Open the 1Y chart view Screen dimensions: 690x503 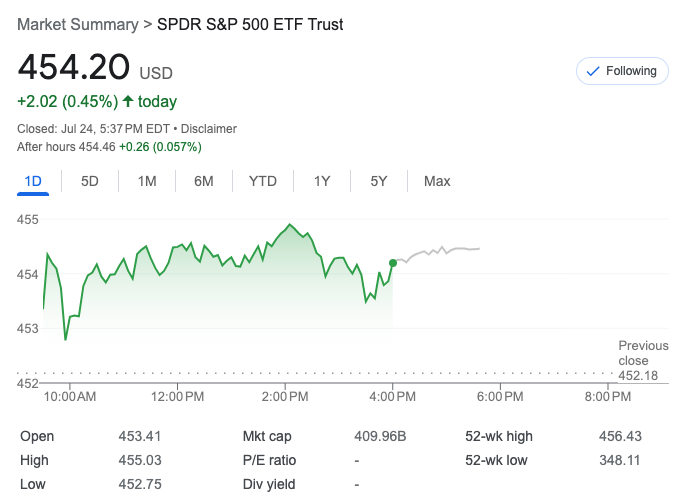click(322, 181)
